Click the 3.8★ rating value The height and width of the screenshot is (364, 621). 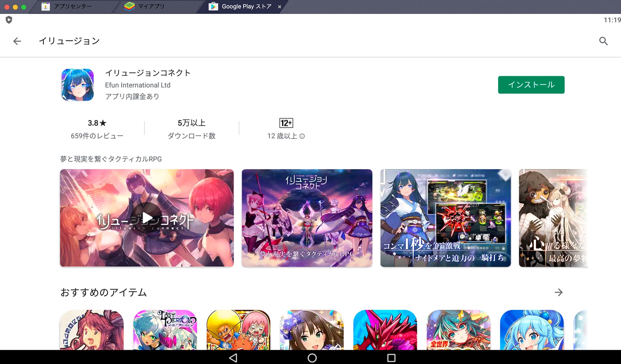pyautogui.click(x=97, y=123)
